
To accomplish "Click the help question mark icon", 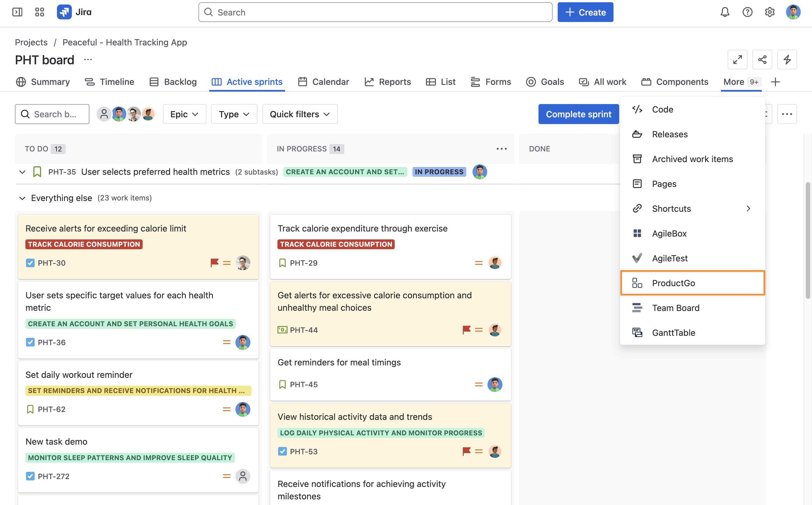I will (747, 12).
